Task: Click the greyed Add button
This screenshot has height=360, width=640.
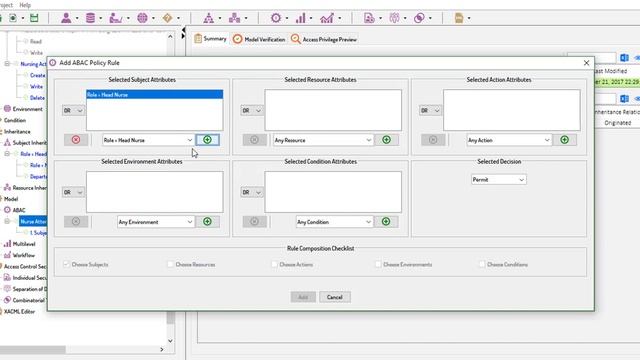Action: pyautogui.click(x=303, y=297)
